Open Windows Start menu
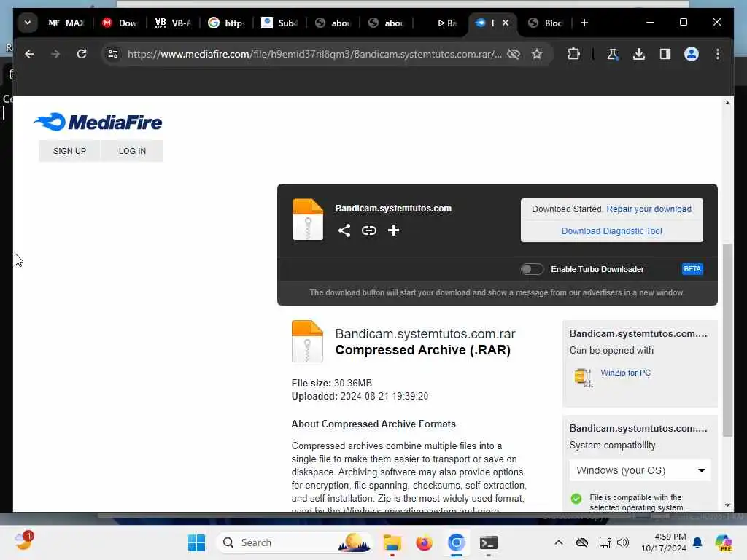 (x=196, y=542)
